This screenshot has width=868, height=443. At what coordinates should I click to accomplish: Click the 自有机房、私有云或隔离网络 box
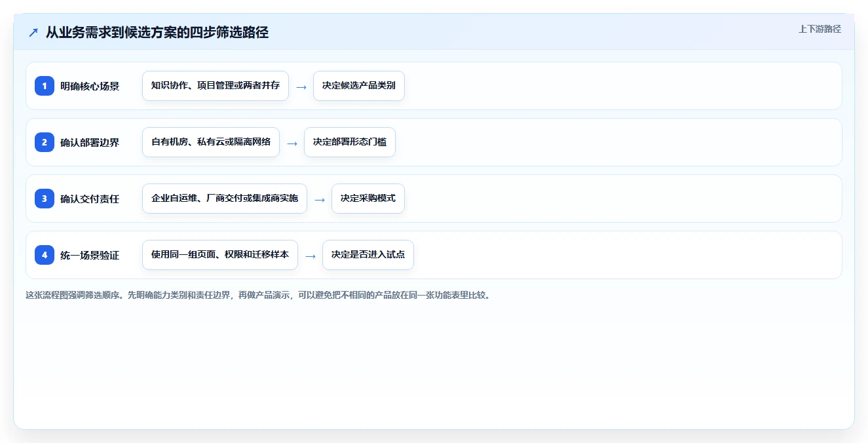tap(211, 142)
